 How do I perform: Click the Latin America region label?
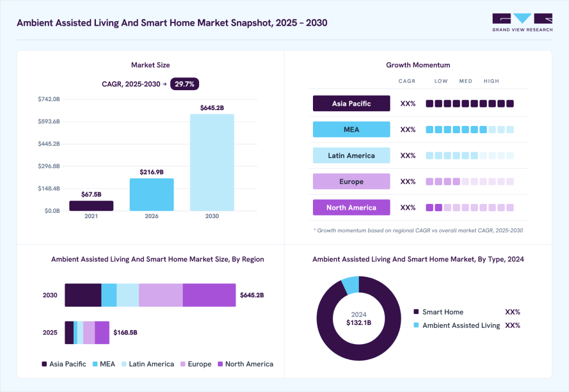pyautogui.click(x=351, y=155)
